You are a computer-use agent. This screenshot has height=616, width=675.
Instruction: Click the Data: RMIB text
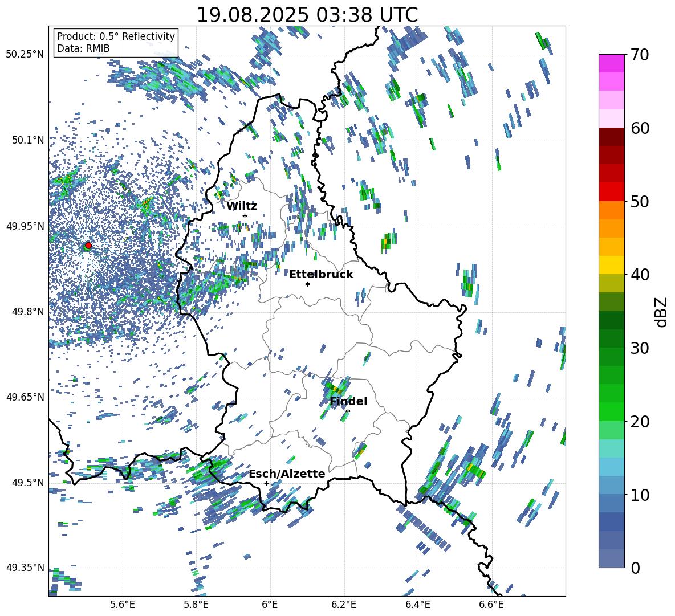pos(83,48)
